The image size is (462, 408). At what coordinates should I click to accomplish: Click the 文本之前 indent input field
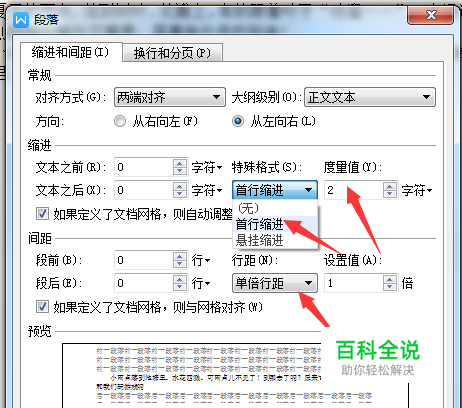point(144,167)
